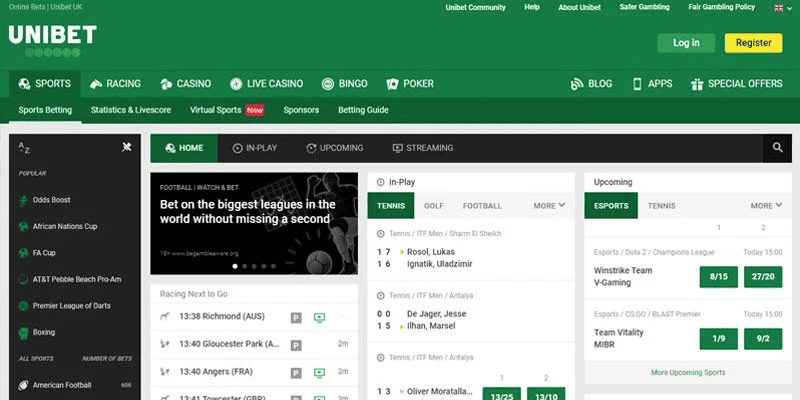
Task: Click the A-Z sports sort icon
Action: point(24,148)
